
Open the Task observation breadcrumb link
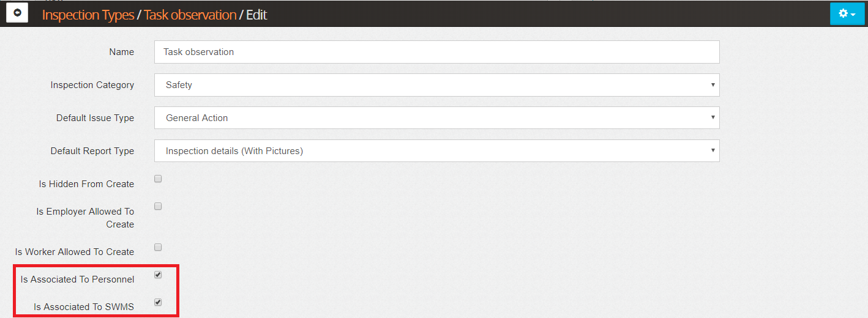click(x=190, y=15)
